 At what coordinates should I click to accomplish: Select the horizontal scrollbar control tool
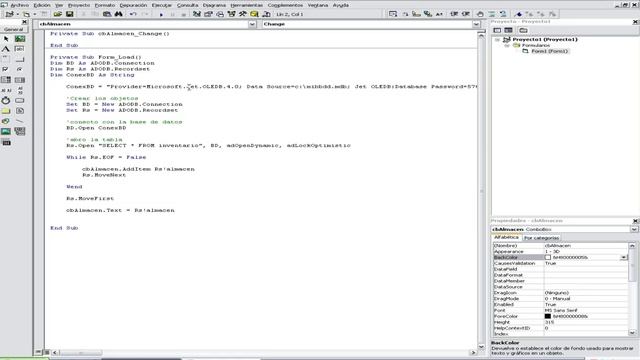point(6,90)
